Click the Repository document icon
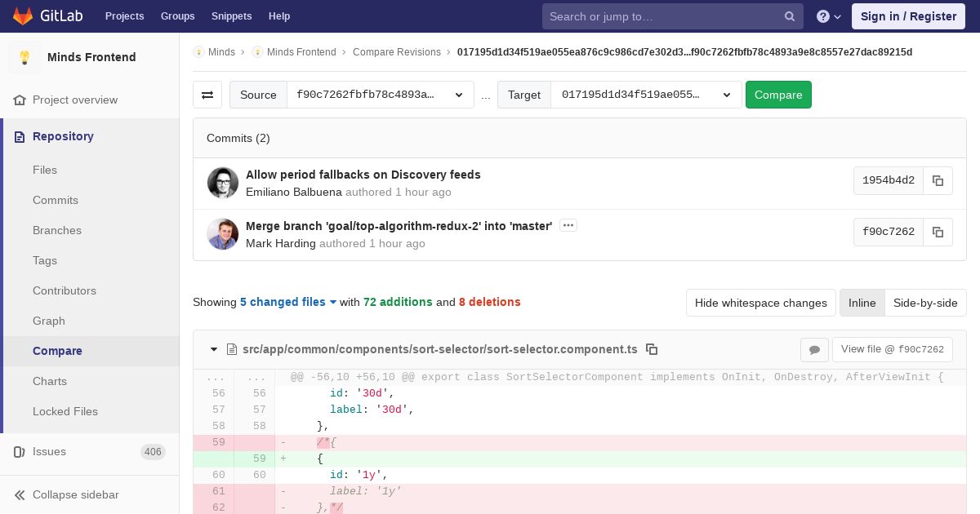 click(x=20, y=136)
